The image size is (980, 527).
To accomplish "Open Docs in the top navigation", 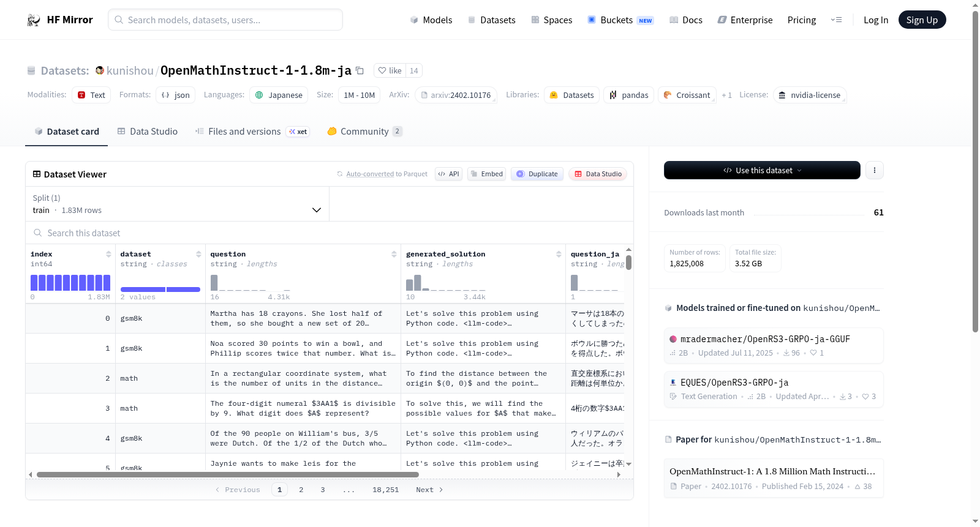I will 686,20.
